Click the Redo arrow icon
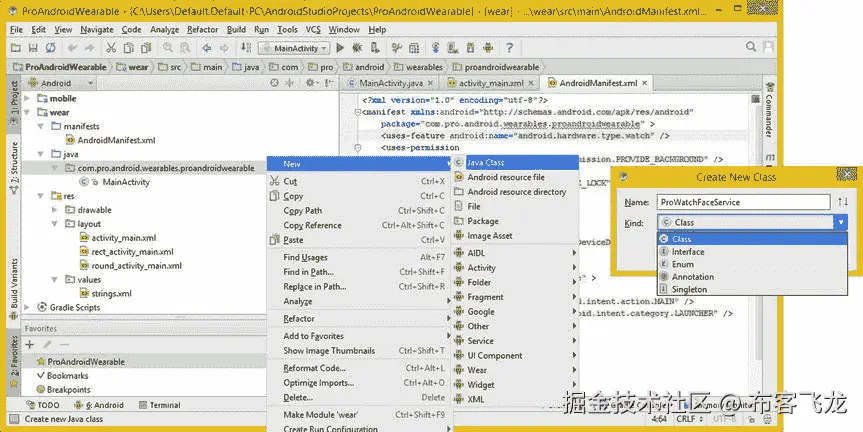Viewport: 863px width, 432px height. point(89,48)
